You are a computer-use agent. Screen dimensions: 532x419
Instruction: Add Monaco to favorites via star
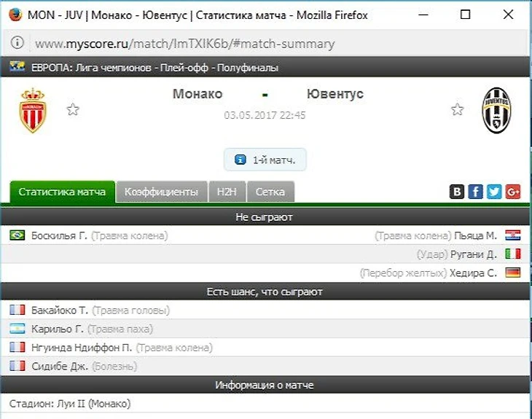(73, 109)
